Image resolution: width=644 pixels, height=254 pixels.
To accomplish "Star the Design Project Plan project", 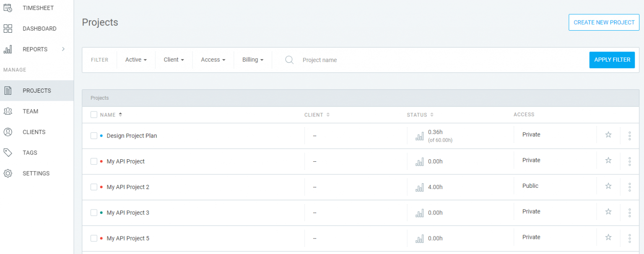I will [x=608, y=135].
